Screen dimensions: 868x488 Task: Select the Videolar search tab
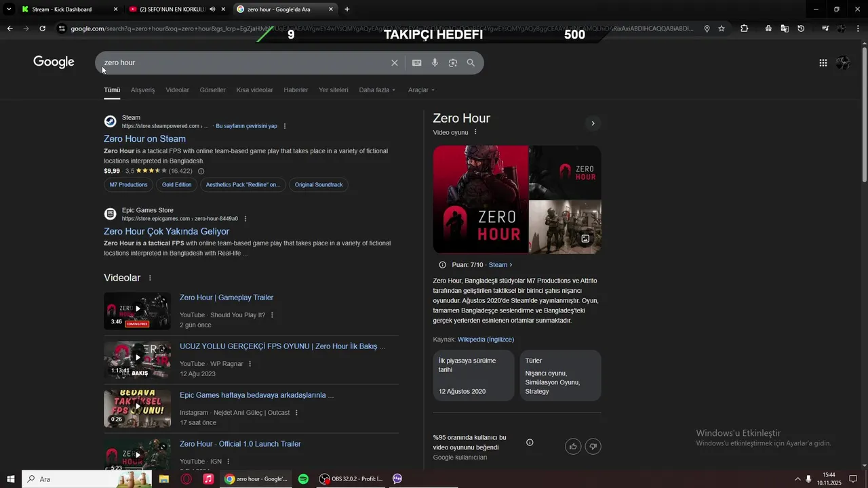coord(178,90)
